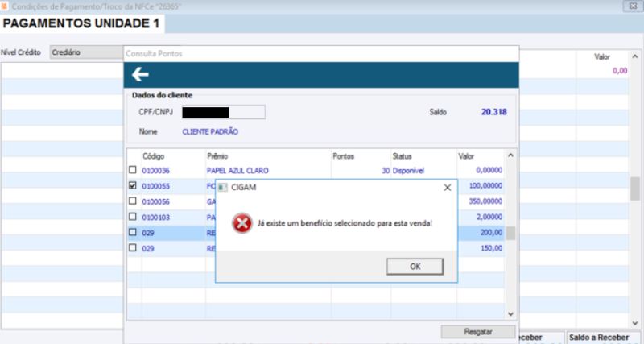Check the box for 029 row valued 200,00

coord(133,232)
